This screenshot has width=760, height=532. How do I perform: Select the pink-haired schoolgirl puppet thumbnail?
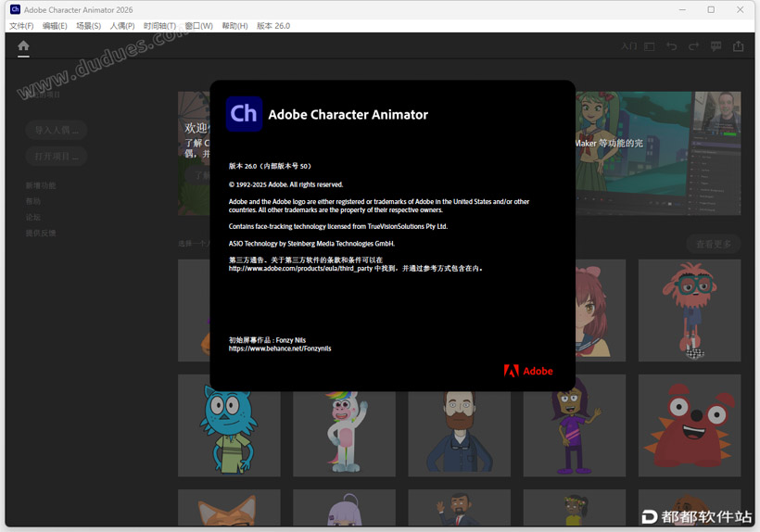click(x=600, y=310)
